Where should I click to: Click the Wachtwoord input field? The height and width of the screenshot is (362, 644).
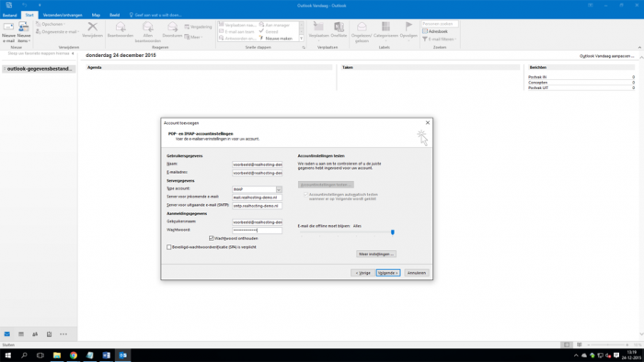point(257,231)
